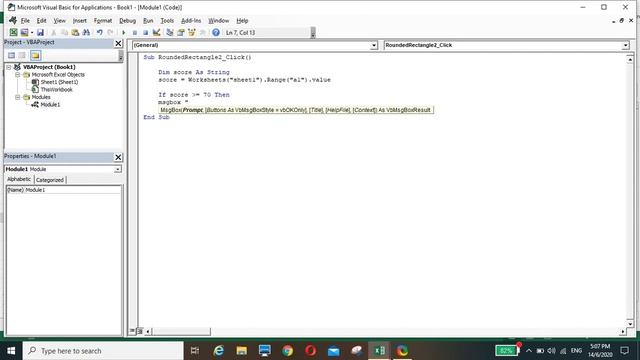Click the Windows Start button
The image size is (640, 360).
(x=11, y=351)
